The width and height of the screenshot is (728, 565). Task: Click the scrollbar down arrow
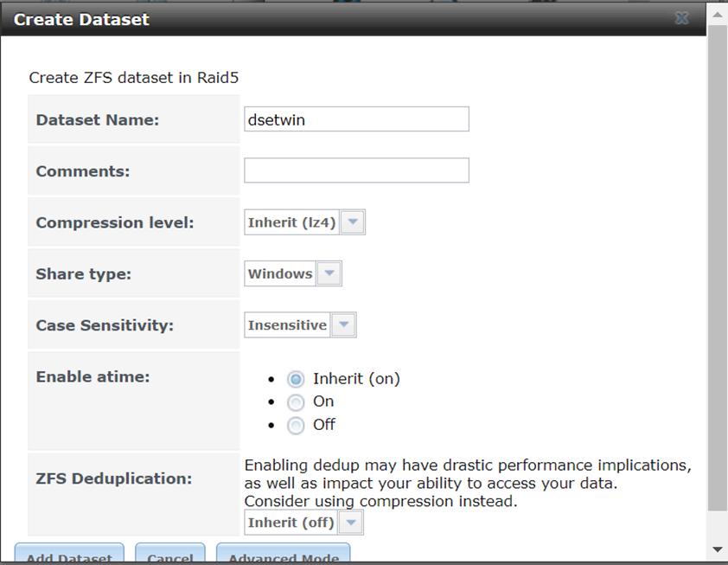pos(717,549)
